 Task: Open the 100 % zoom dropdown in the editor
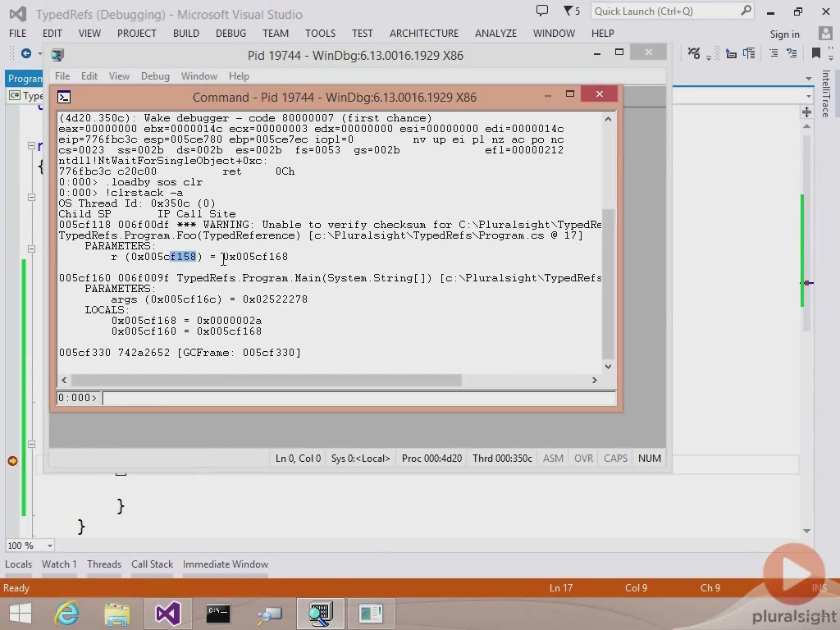(x=50, y=546)
